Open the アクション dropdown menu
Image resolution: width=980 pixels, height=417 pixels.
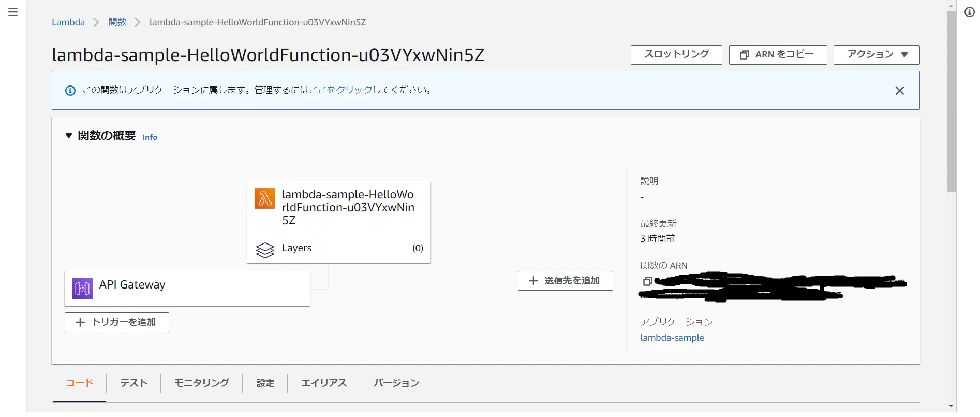tap(877, 55)
